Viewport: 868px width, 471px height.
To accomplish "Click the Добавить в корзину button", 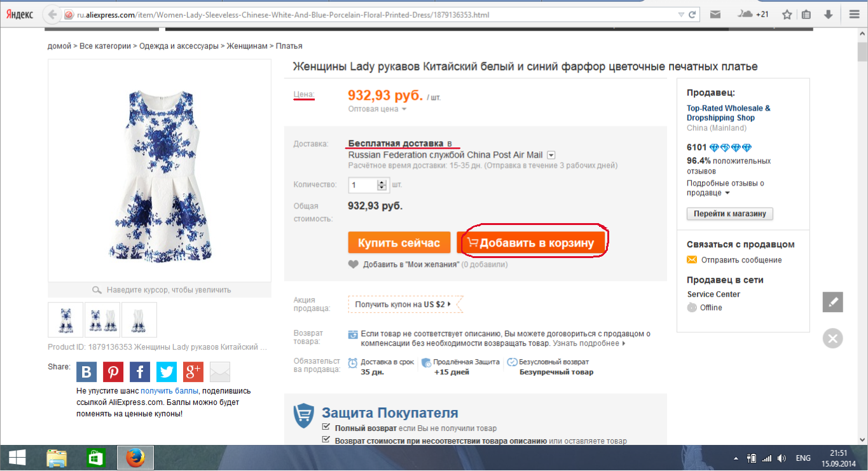I will coord(535,243).
